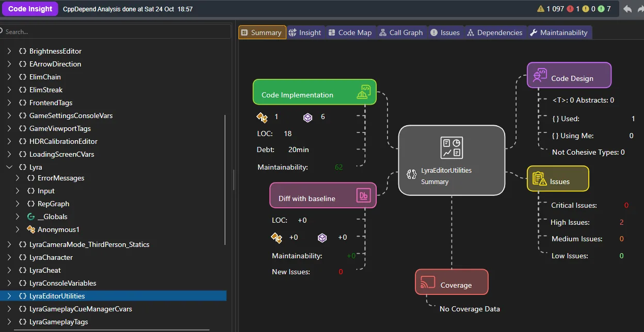Click the Coverage card
644x332 pixels.
point(452,282)
